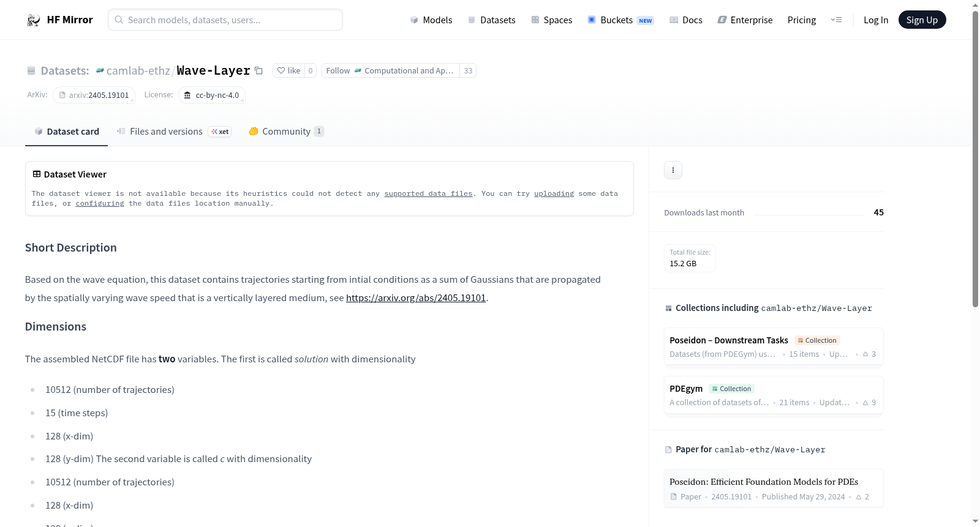
Task: Open the Community tab
Action: coord(286,132)
